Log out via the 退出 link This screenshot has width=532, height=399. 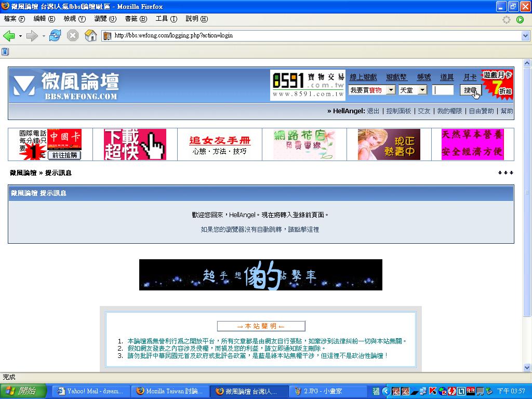pyautogui.click(x=373, y=111)
